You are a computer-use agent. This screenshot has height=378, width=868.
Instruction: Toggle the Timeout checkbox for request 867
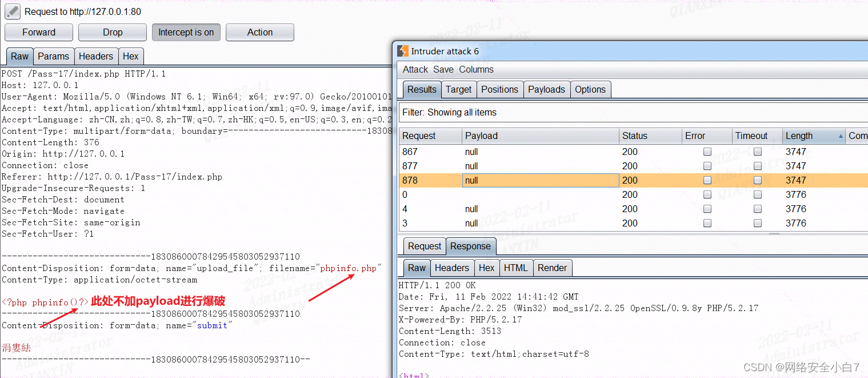click(x=758, y=152)
